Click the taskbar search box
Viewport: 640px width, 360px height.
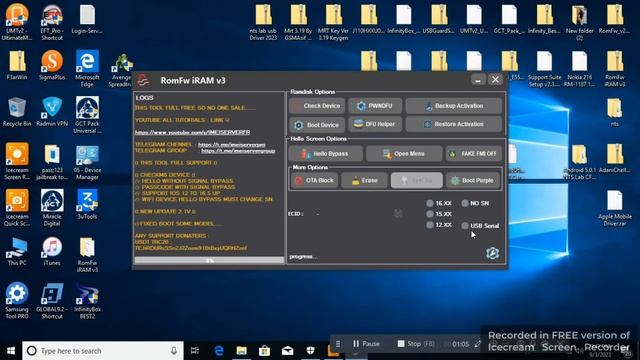coord(103,351)
